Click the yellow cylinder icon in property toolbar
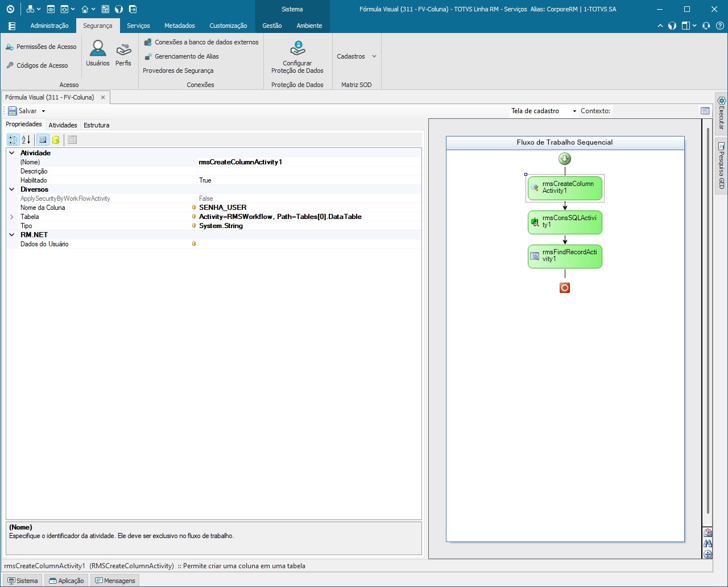The width and height of the screenshot is (728, 587). 56,139
